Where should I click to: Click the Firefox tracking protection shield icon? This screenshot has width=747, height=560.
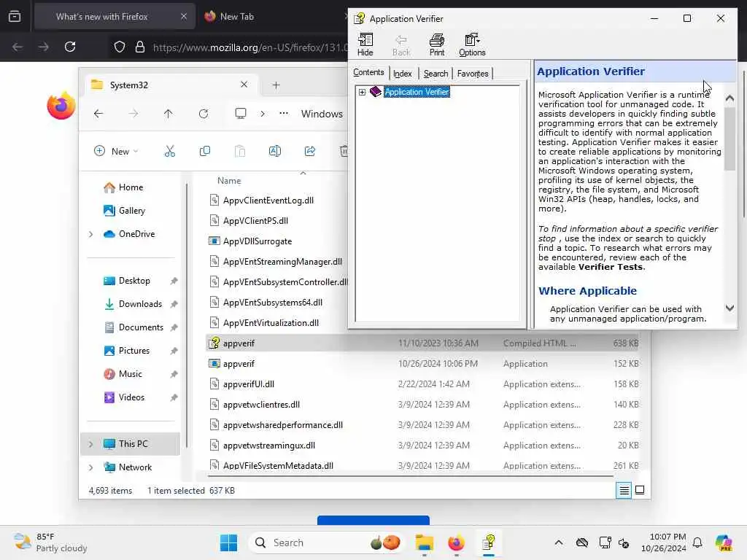pyautogui.click(x=120, y=47)
